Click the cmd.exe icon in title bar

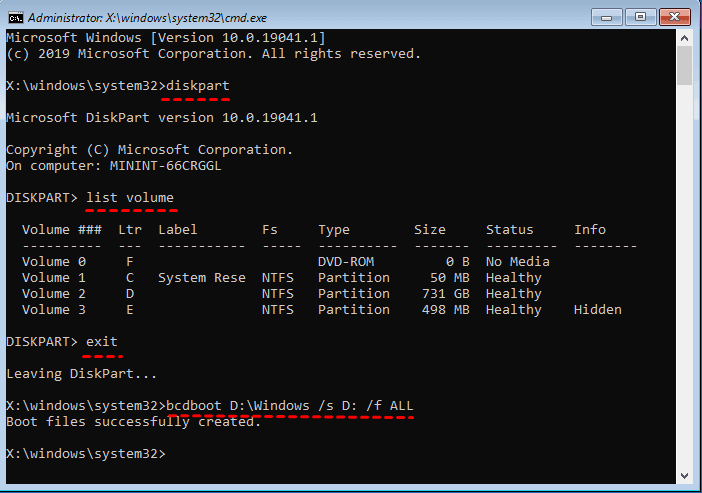coord(15,17)
